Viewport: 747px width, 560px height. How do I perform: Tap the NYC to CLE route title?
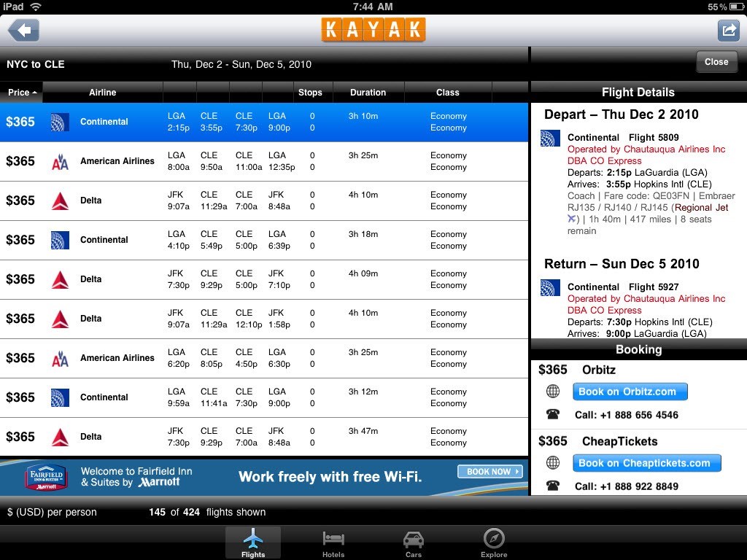[36, 64]
